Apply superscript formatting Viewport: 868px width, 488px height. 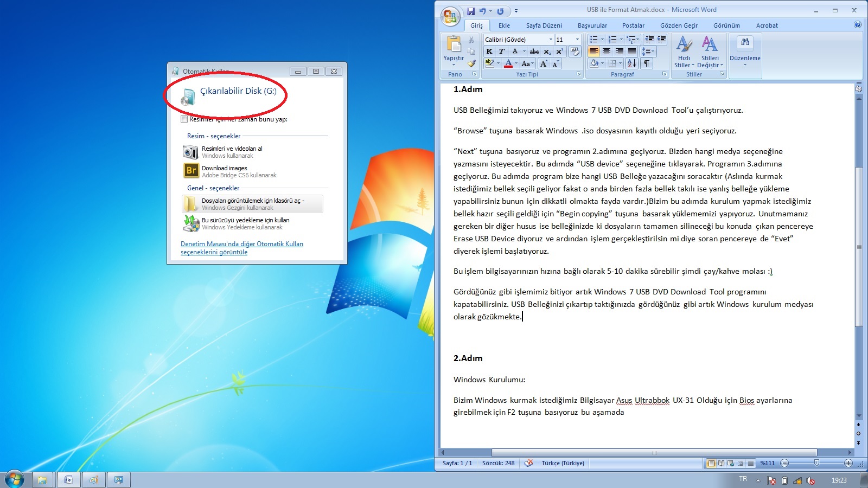[x=559, y=52]
